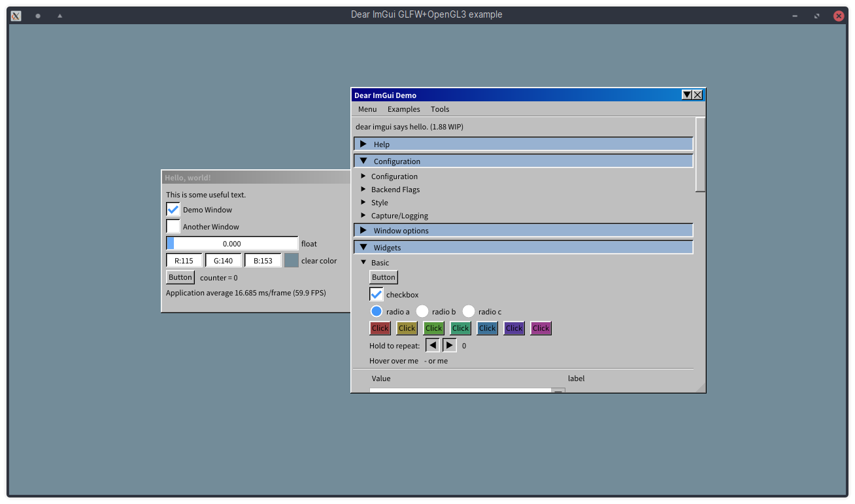
Task: Click 'This is some useful text.'
Action: pyautogui.click(x=206, y=195)
